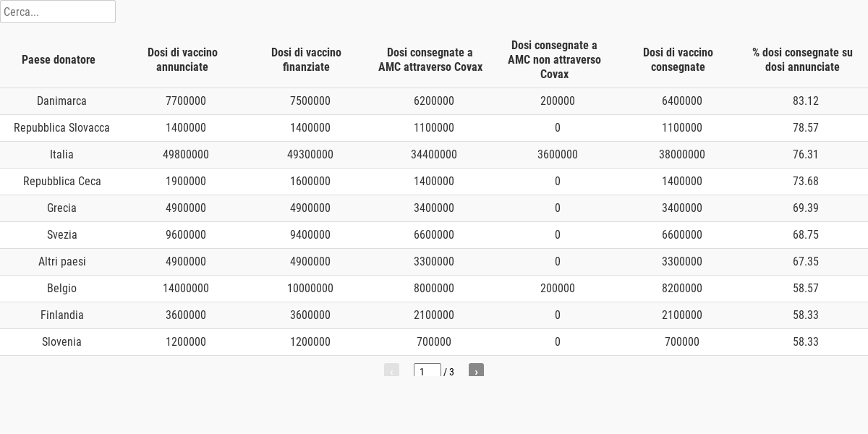Click Svezia's financed doses 9400000
Viewport: 868px width, 434px height.
pos(310,235)
